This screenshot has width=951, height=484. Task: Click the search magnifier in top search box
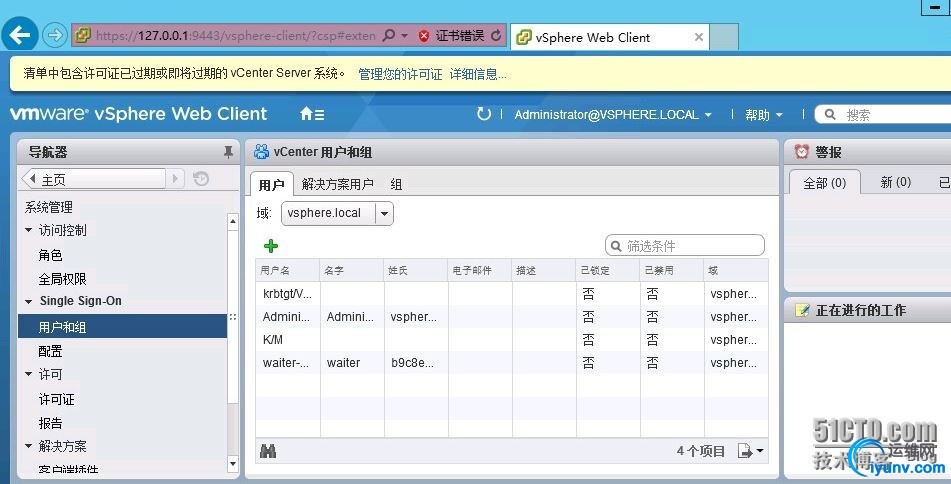(x=830, y=114)
